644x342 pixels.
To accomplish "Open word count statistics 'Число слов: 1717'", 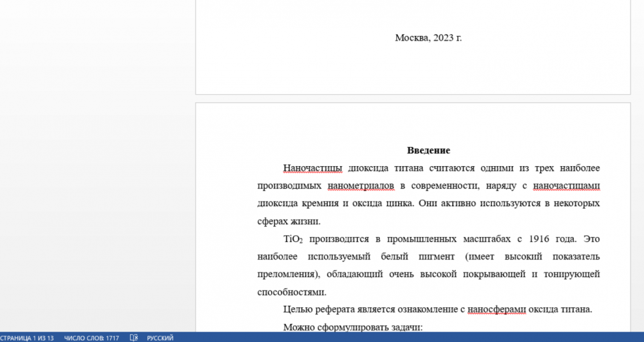I will (91, 337).
